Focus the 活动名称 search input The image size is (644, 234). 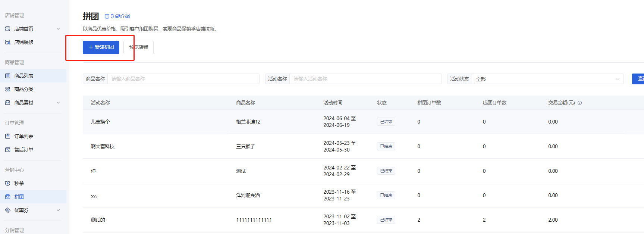click(x=365, y=79)
